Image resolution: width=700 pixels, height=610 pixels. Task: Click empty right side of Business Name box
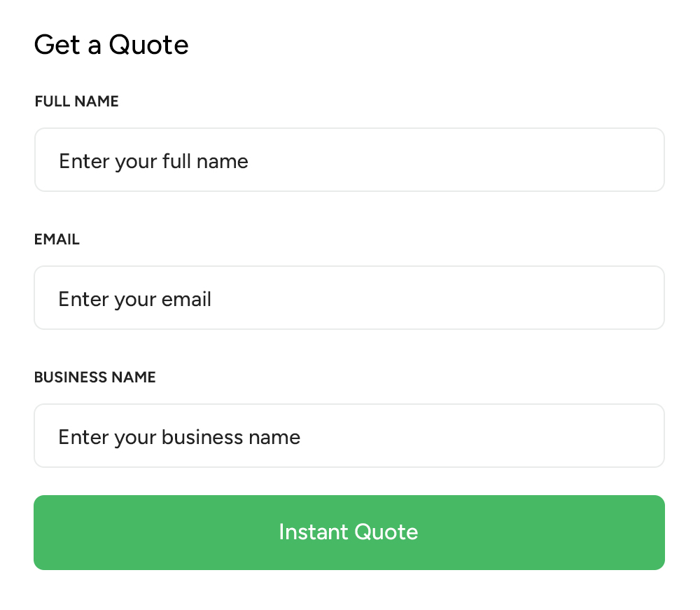(x=560, y=436)
